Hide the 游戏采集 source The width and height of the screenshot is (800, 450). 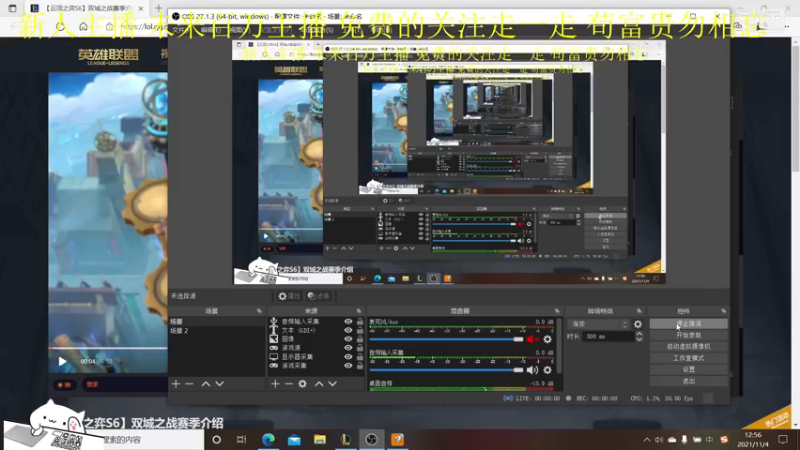pos(348,365)
